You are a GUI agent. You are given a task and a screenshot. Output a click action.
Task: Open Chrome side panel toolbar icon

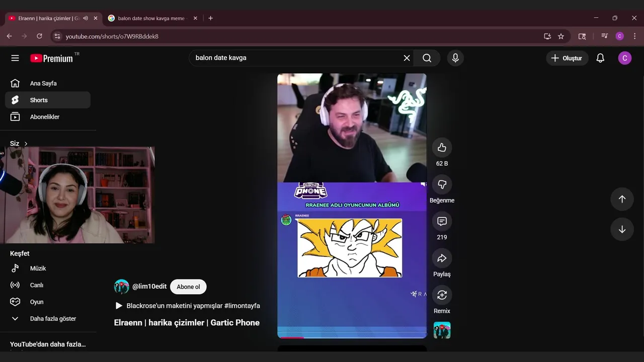[x=582, y=36]
